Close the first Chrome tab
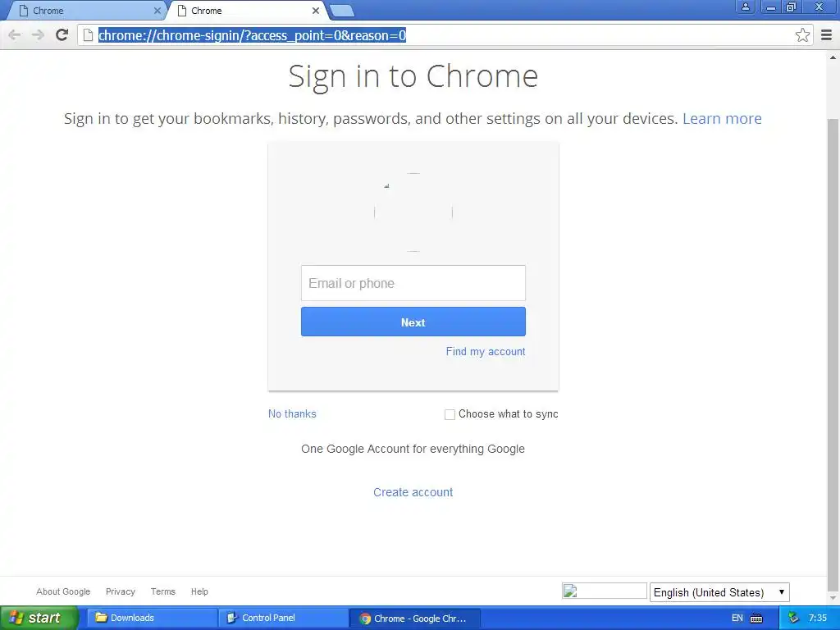840x630 pixels. coord(157,11)
